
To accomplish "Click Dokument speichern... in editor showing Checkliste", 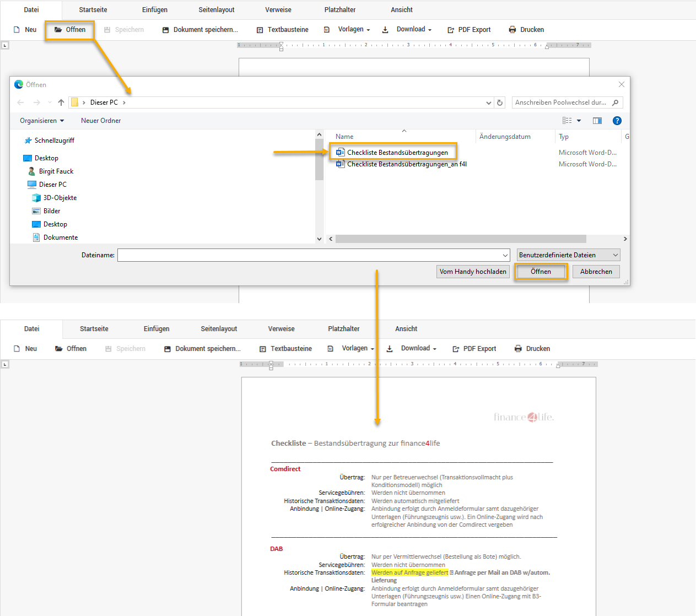I will tap(202, 349).
